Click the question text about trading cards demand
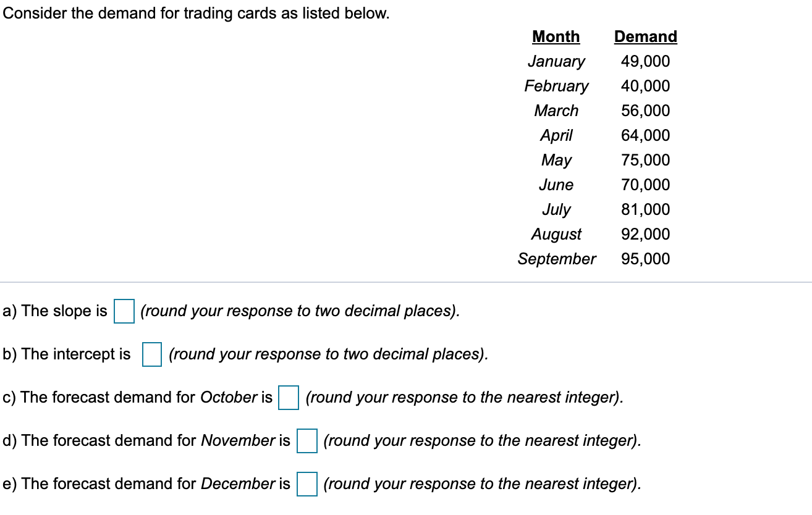Screen dimensions: 812x515 [x=197, y=13]
